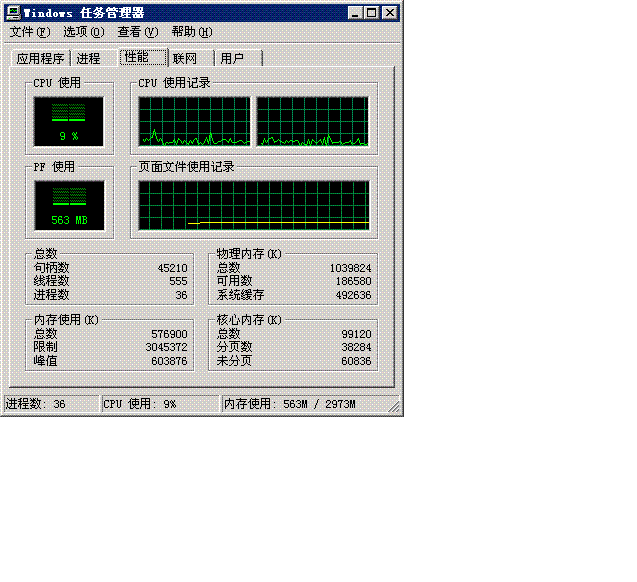637x582 pixels.
Task: Click the page file usage history graph
Action: pos(254,206)
